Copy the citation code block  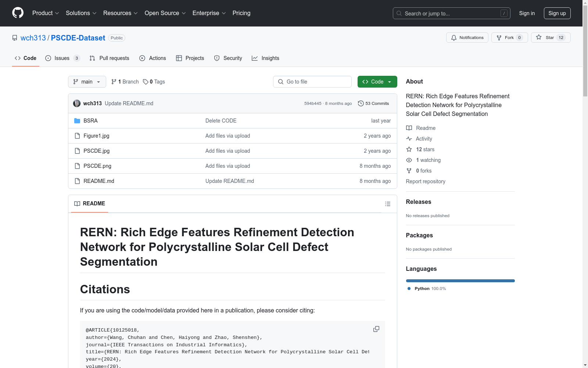(376, 329)
